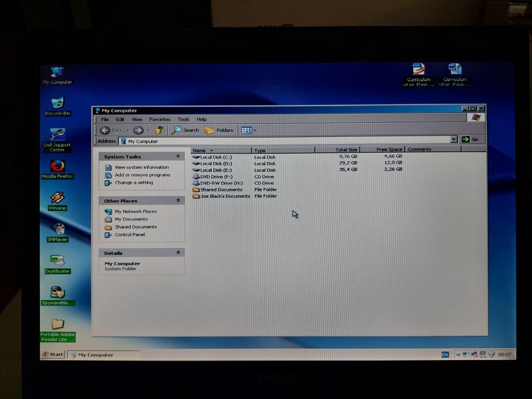Select Local Disk (D:)
The image size is (532, 399).
(x=212, y=164)
